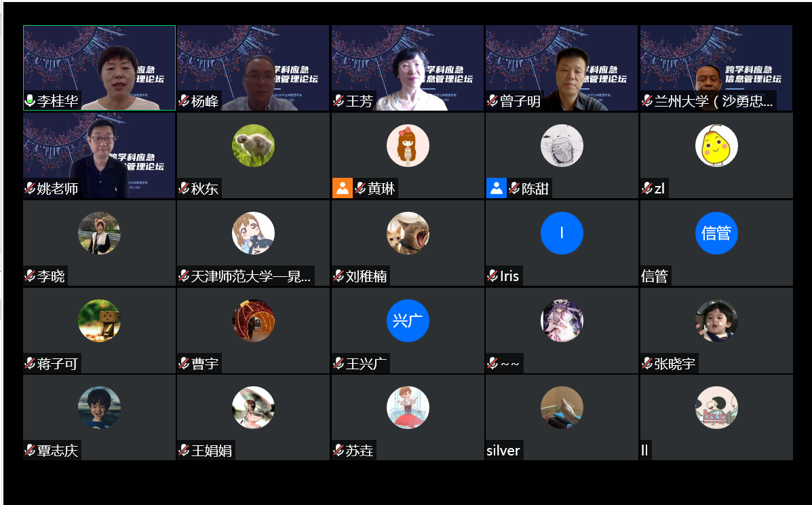Select the pear cartoon avatar of zl

pyautogui.click(x=716, y=145)
